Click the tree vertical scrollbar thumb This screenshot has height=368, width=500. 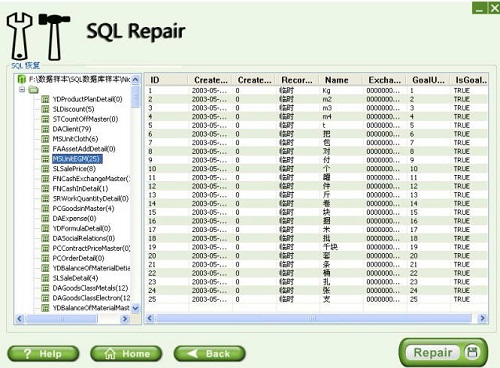135,97
